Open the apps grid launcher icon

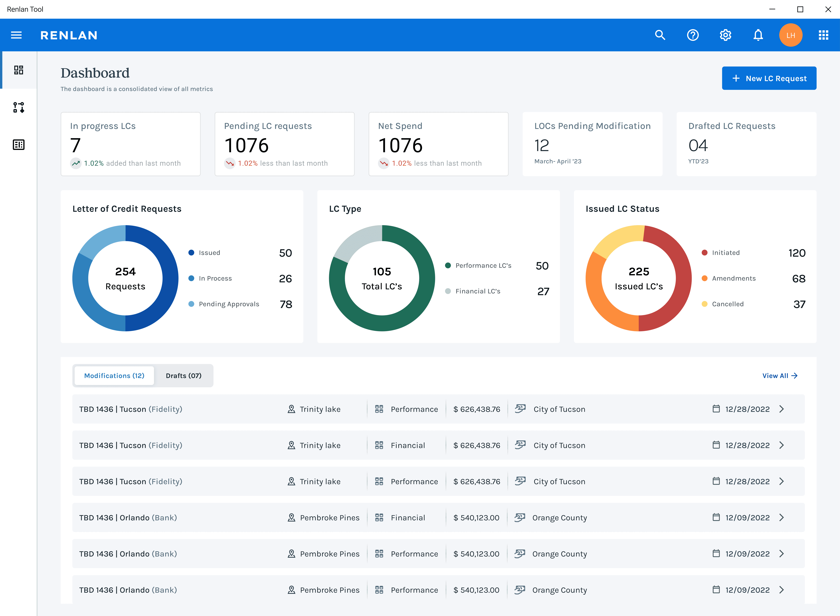click(x=823, y=35)
